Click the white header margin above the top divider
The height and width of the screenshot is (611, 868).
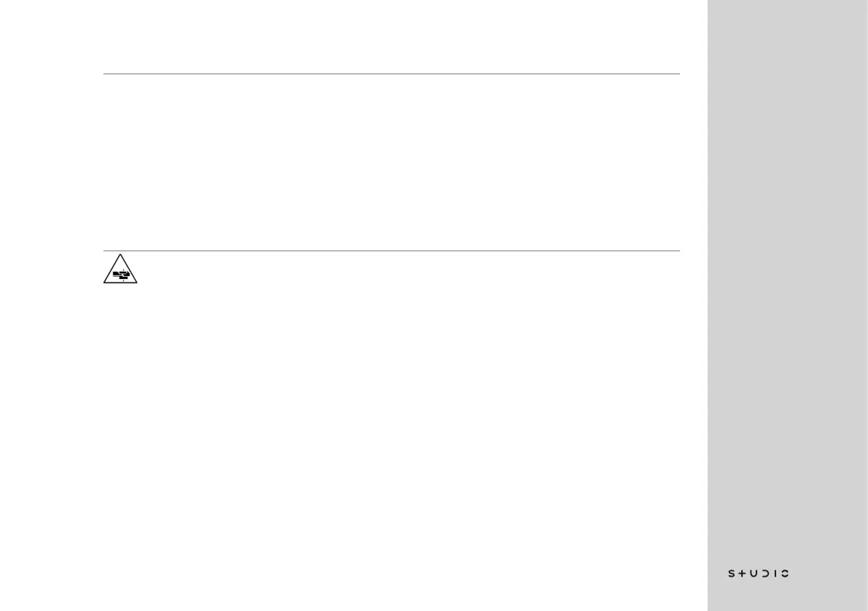click(391, 36)
